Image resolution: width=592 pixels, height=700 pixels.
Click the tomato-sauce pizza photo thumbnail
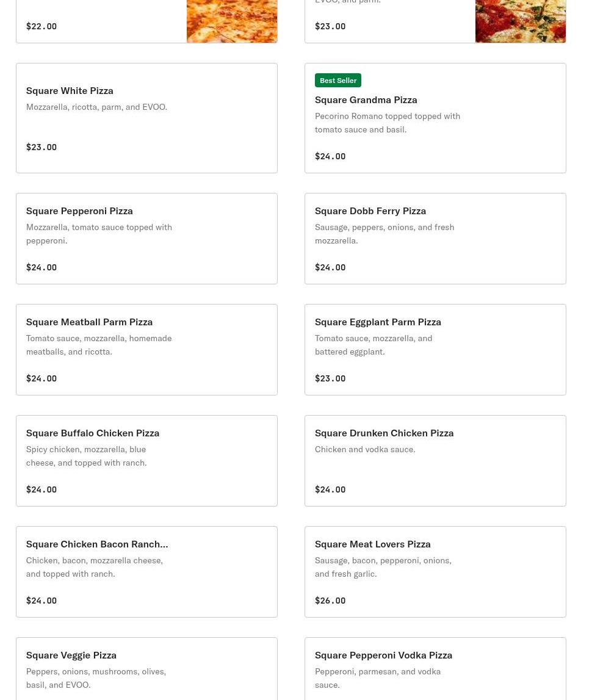tap(520, 21)
